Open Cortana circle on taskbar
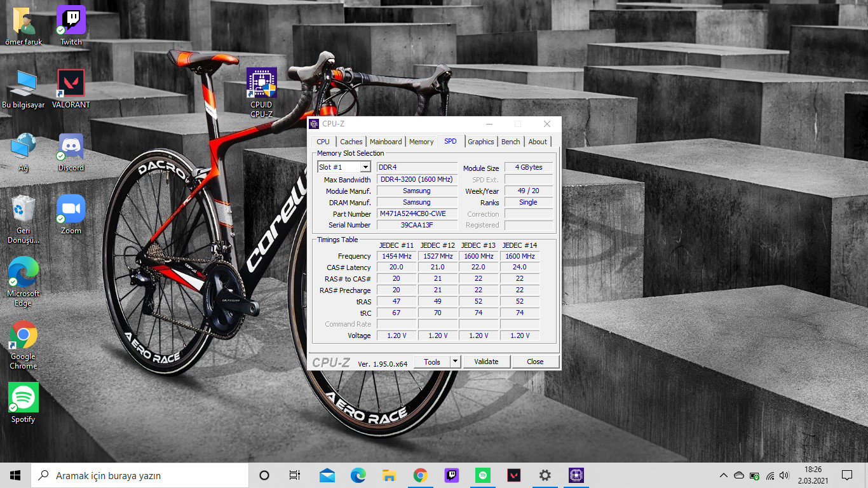The image size is (868, 488). pos(264,475)
